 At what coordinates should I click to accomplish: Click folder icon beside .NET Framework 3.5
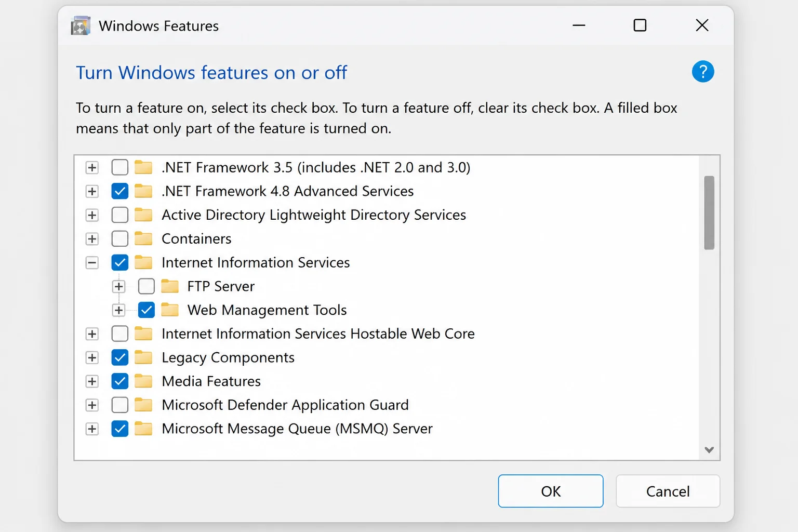tap(143, 167)
